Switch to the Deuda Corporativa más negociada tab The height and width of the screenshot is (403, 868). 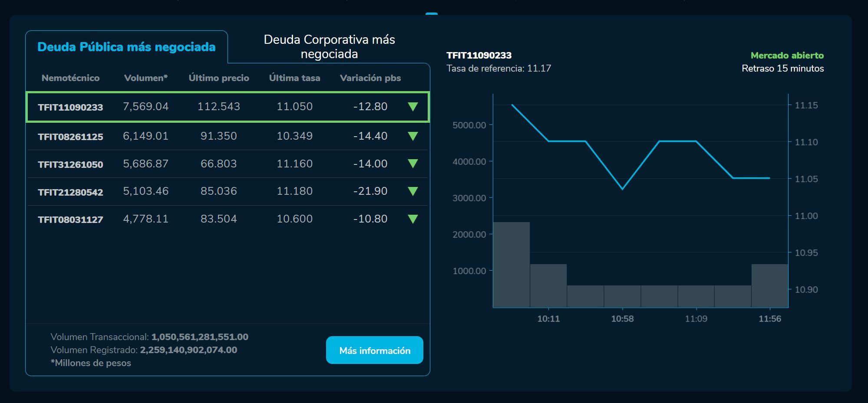click(329, 46)
